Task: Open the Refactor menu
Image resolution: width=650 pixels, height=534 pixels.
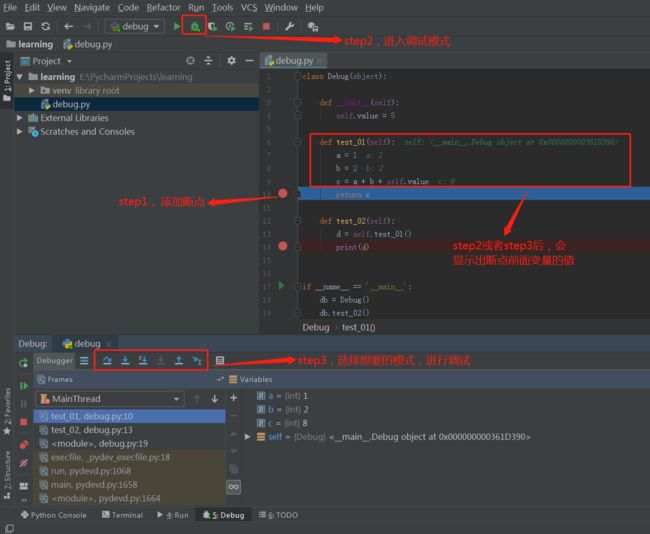Action: tap(163, 7)
